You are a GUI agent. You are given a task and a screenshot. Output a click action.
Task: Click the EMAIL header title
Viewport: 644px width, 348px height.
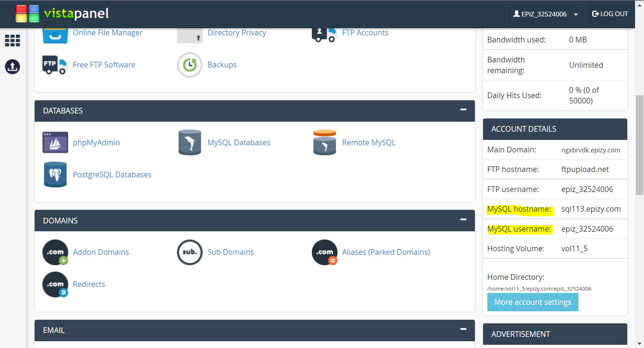click(x=54, y=331)
